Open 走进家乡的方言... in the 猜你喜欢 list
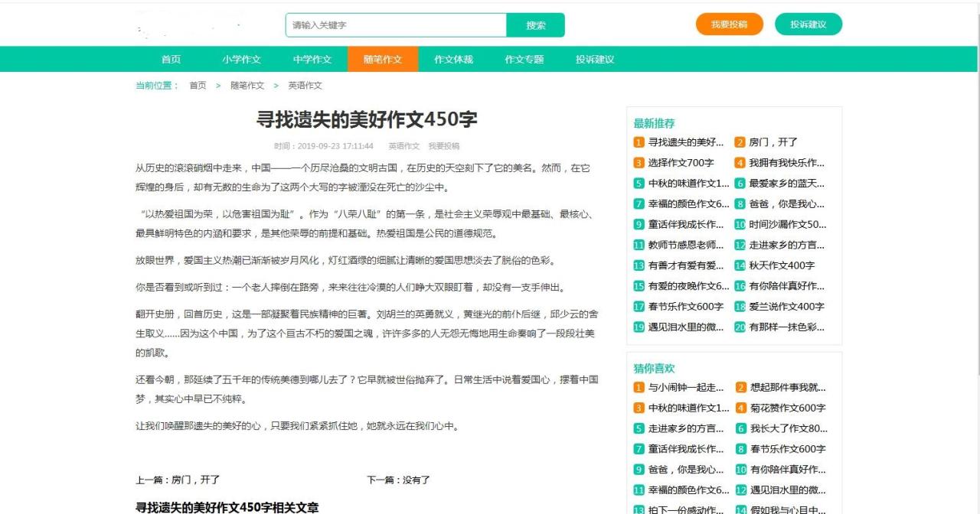This screenshot has width=980, height=514. point(685,428)
